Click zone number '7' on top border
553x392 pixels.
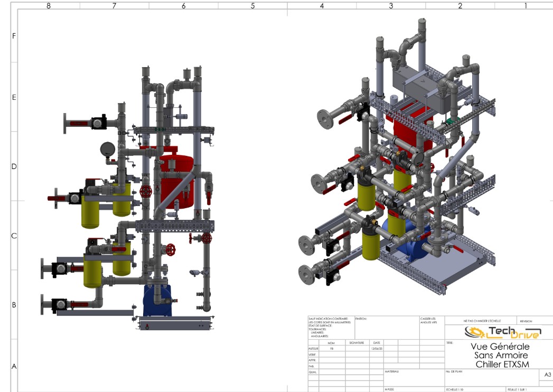tap(114, 6)
